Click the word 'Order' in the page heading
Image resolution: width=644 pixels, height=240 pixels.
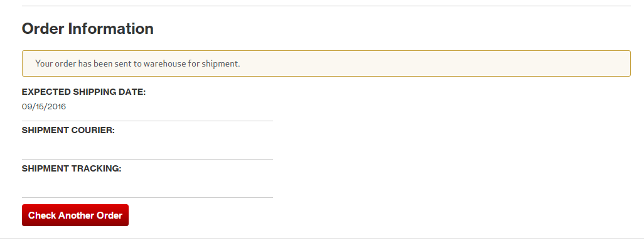point(43,29)
